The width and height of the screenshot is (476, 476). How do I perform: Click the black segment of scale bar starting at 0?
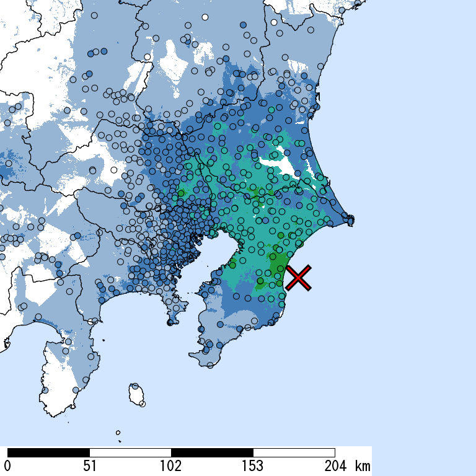[x=48, y=452]
